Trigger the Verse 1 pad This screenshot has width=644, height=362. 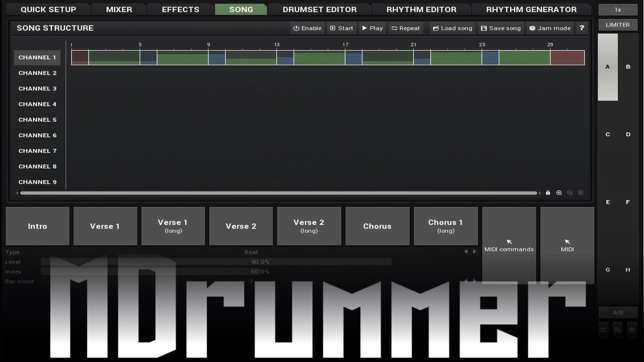point(105,226)
